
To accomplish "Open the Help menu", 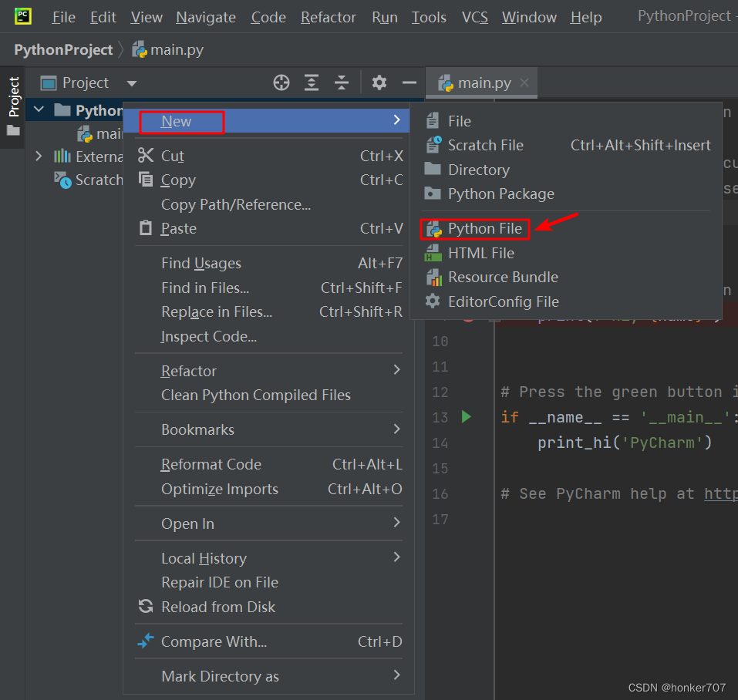I will [x=586, y=18].
